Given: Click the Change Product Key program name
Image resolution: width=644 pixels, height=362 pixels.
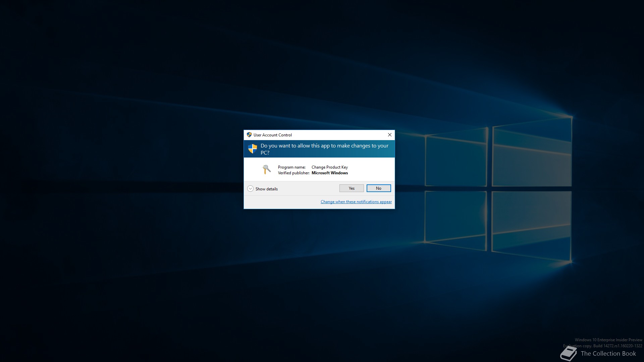Looking at the screenshot, I should [329, 167].
